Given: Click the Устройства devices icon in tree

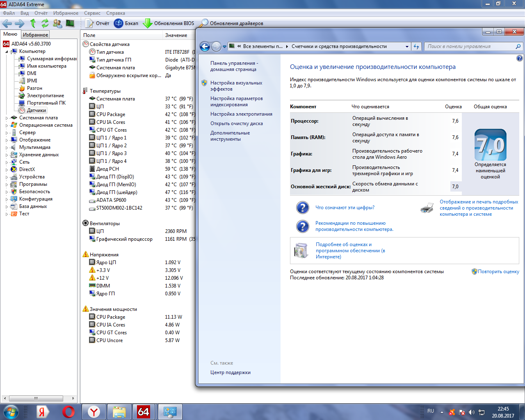Looking at the screenshot, I should point(14,177).
